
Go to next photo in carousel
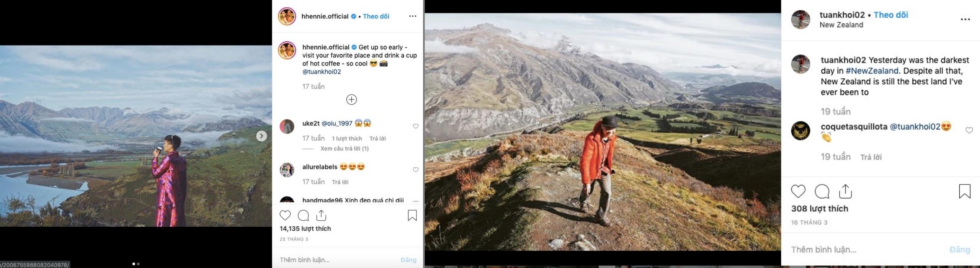click(x=261, y=136)
